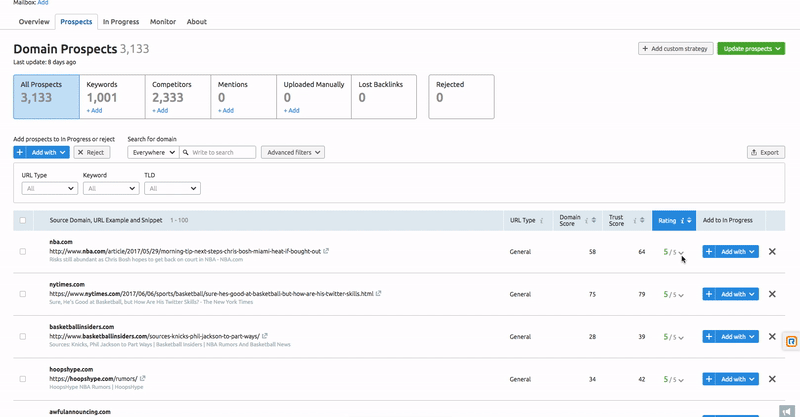800x417 pixels.
Task: Select all prospects header checkbox
Action: coord(22,220)
